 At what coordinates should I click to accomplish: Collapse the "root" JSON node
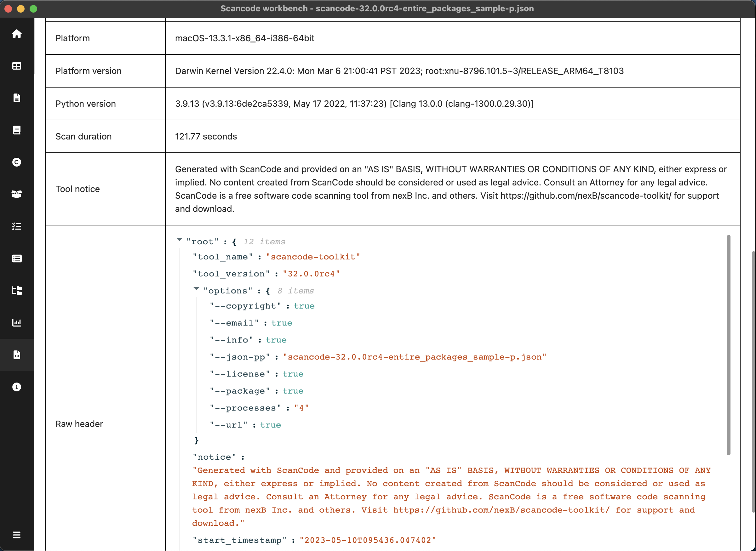(179, 240)
